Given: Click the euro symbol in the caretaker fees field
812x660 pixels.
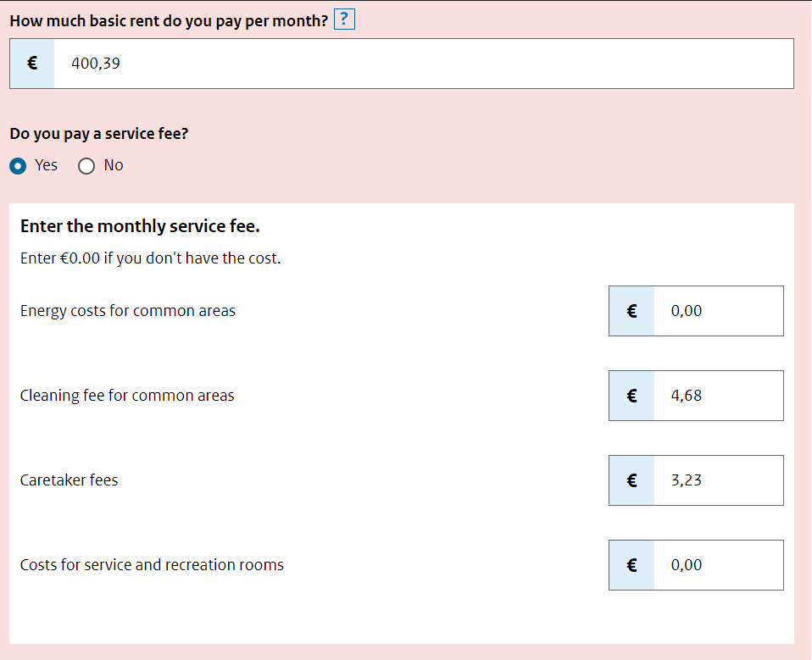Looking at the screenshot, I should 631,480.
